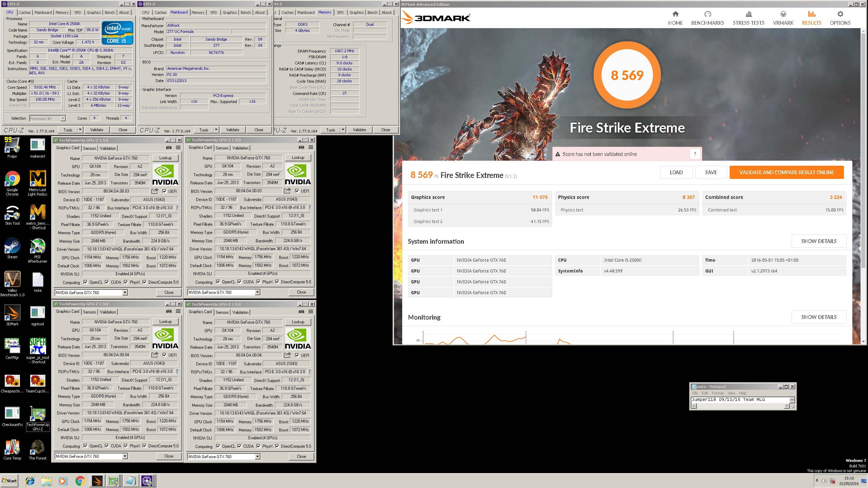This screenshot has width=868, height=488.
Task: Switch to Caches tab in first CPU-Z
Action: pos(24,13)
